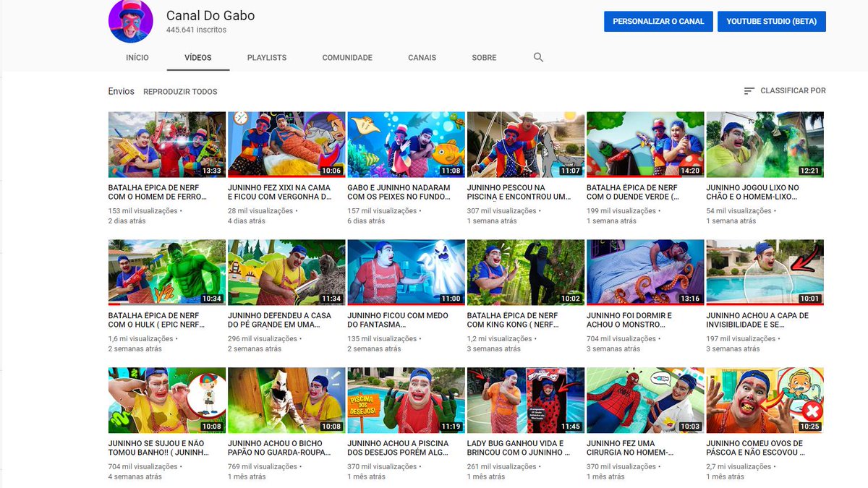Click Reproduzir Todos link
The height and width of the screenshot is (488, 868).
[x=180, y=92]
